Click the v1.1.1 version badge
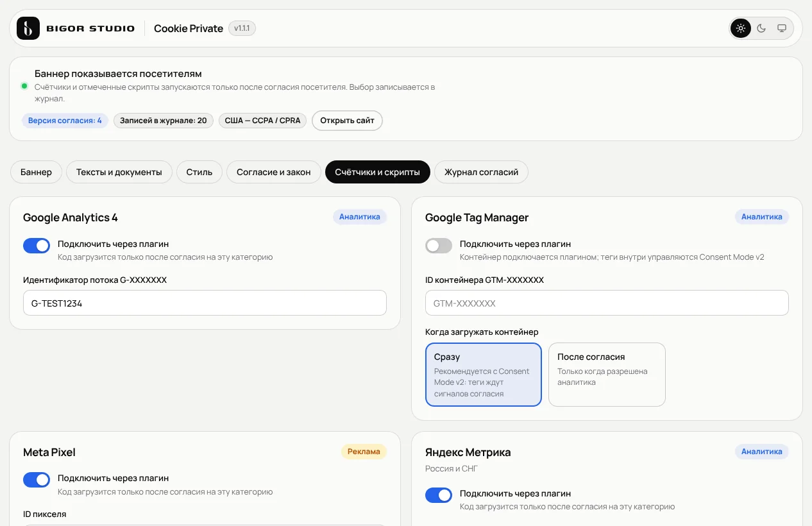Image resolution: width=812 pixels, height=526 pixels. (242, 28)
